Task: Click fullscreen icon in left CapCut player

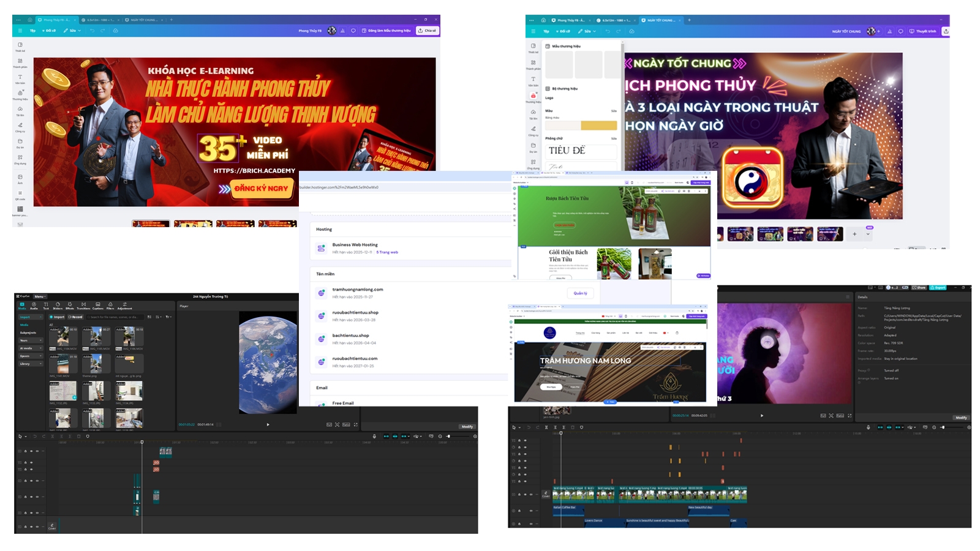Action: pyautogui.click(x=355, y=424)
